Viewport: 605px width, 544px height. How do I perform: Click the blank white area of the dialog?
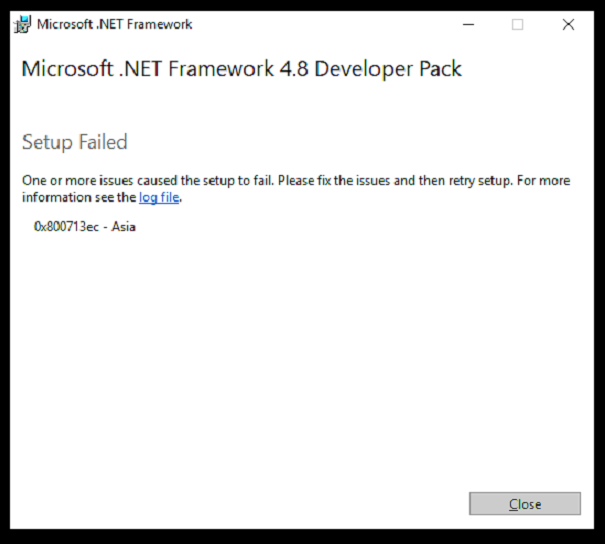click(x=301, y=347)
